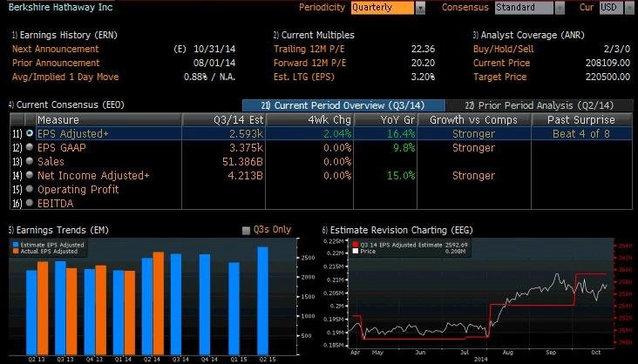The height and width of the screenshot is (364, 638).
Task: Click the Target Price value 220500.00
Action: pyautogui.click(x=607, y=77)
